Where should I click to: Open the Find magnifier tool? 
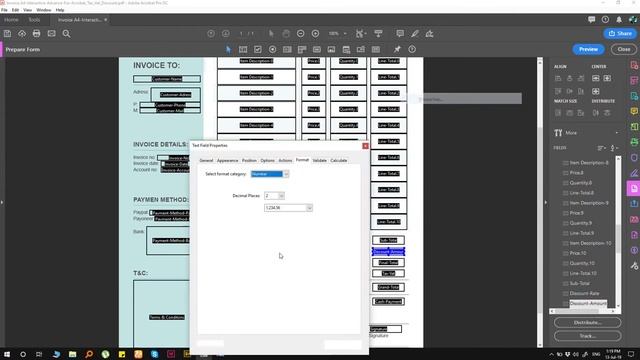[66, 34]
